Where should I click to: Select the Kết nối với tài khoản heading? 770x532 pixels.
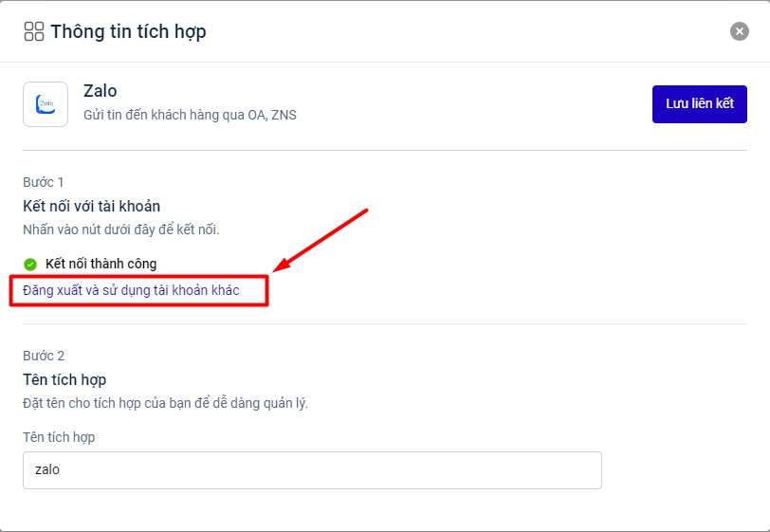click(x=91, y=206)
